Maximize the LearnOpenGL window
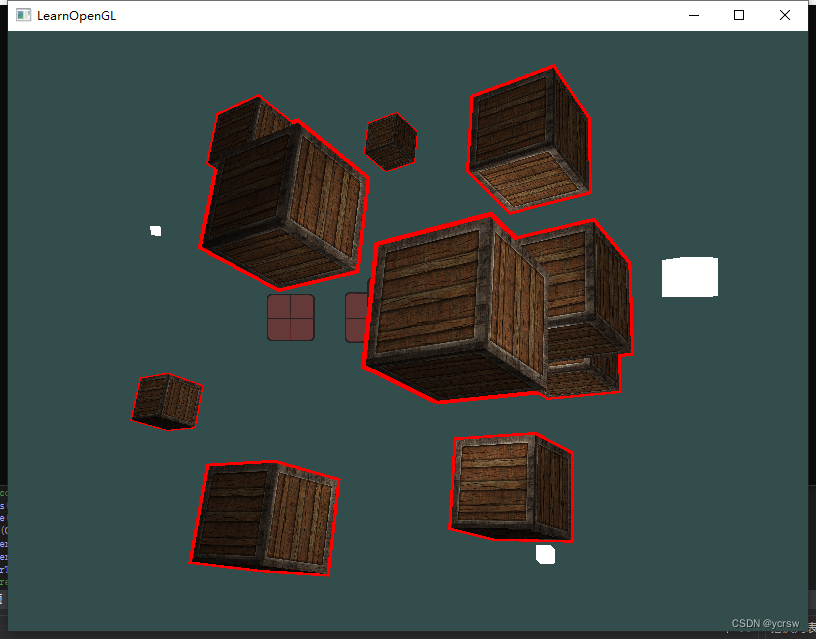This screenshot has height=639, width=816. click(x=738, y=16)
